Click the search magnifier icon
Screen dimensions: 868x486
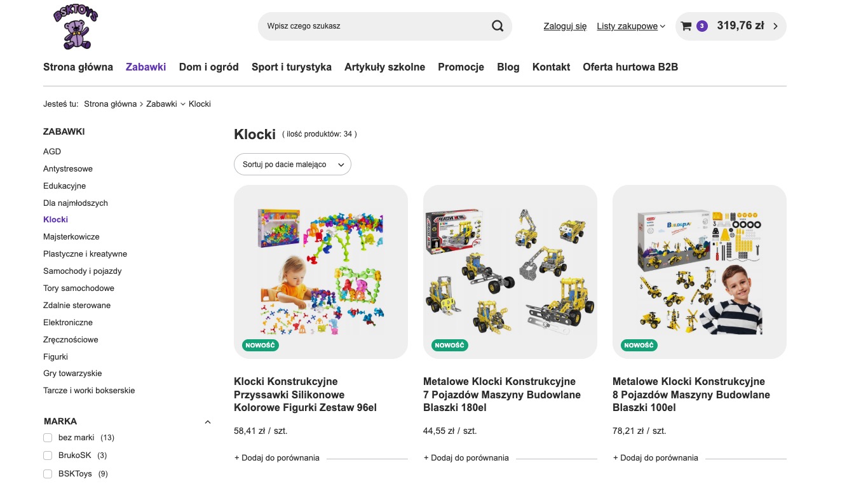tap(497, 26)
